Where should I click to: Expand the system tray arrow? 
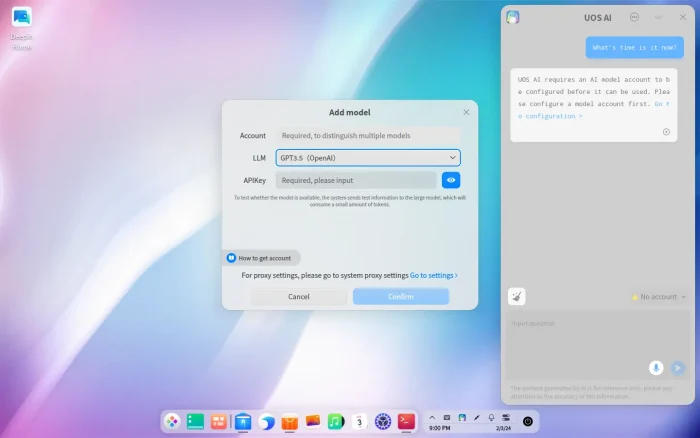click(432, 416)
